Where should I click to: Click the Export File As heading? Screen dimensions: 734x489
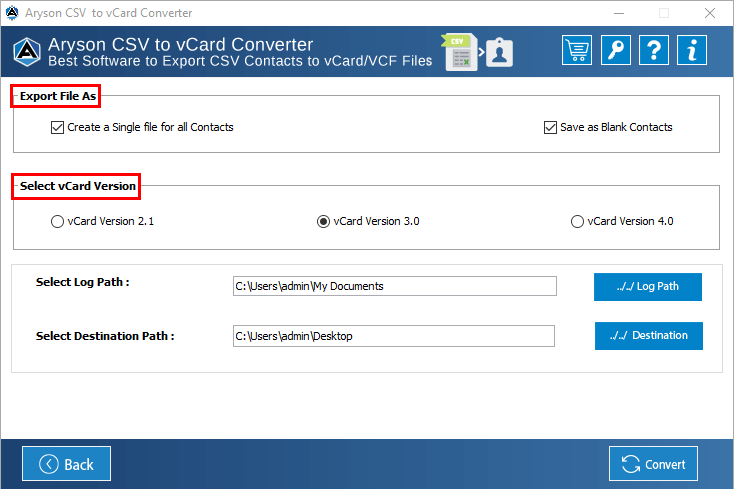(x=58, y=96)
